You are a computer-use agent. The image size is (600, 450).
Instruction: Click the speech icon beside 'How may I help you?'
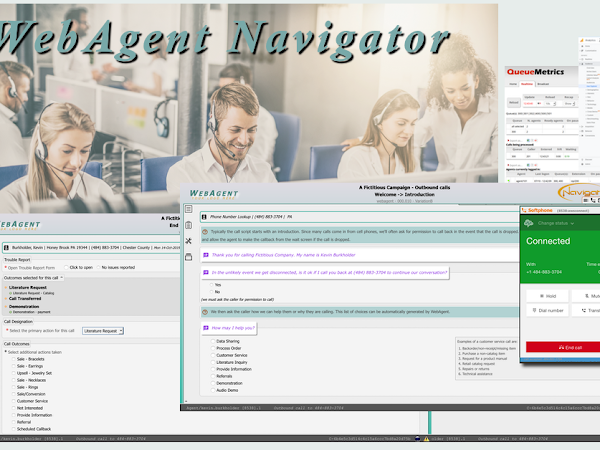click(x=205, y=328)
